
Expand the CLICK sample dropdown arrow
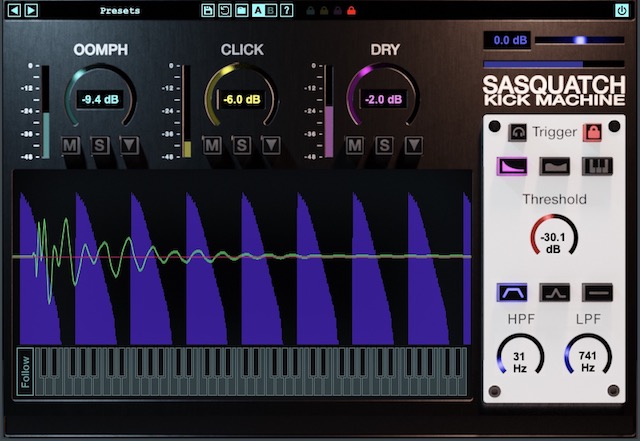270,146
